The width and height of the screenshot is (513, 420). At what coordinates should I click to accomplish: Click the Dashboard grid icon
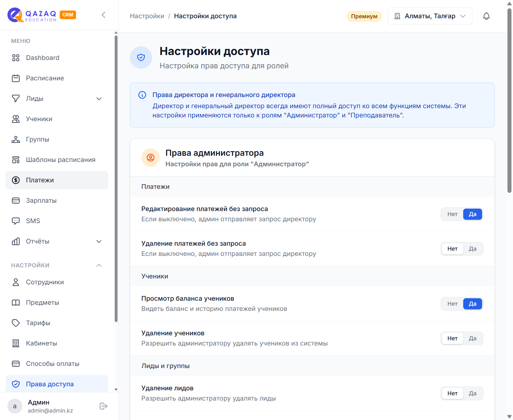pyautogui.click(x=16, y=58)
